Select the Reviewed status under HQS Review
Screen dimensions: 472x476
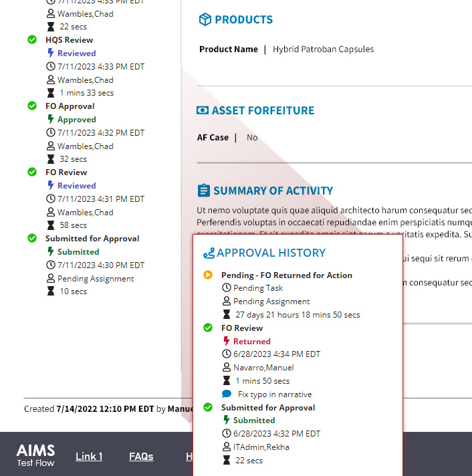(76, 53)
